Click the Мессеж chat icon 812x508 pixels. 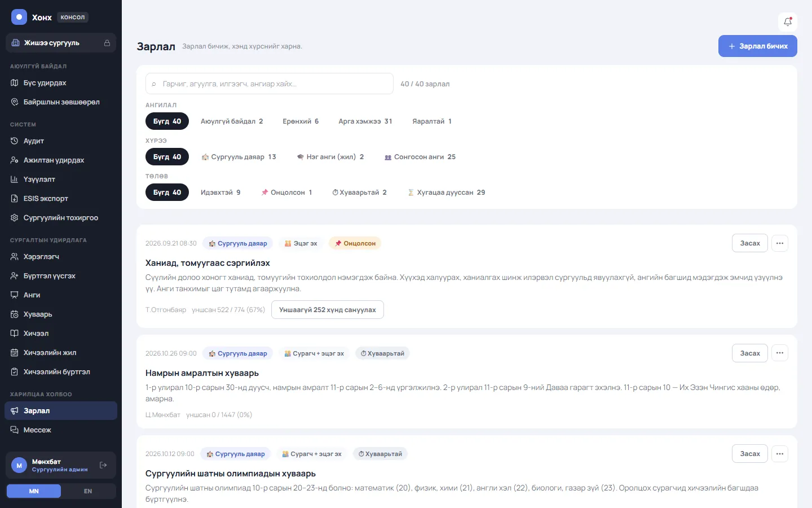pos(15,430)
